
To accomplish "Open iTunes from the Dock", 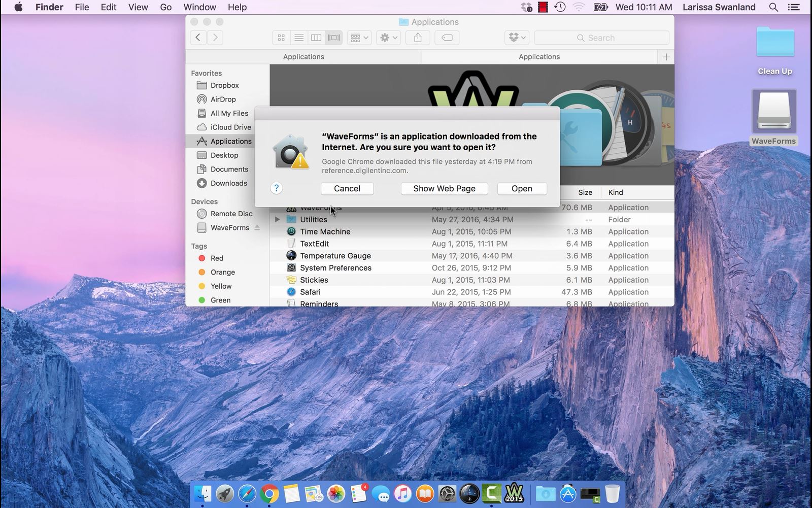I will [x=403, y=493].
